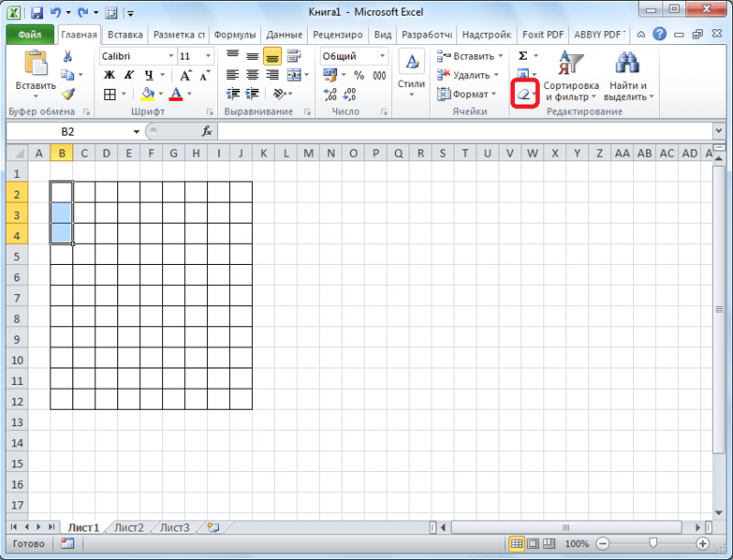
Task: Toggle italic (К) formatting
Action: pos(128,75)
